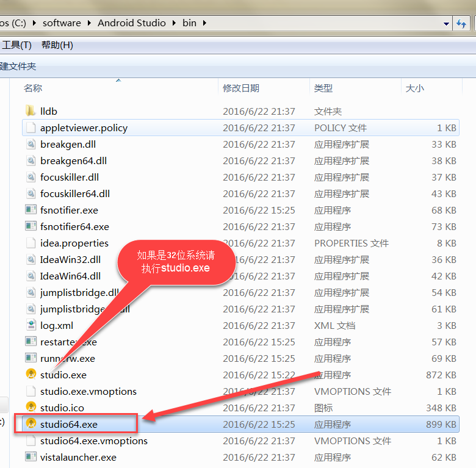Click the Android Studio breadcrumb segment
The height and width of the screenshot is (468, 476).
pyautogui.click(x=132, y=23)
